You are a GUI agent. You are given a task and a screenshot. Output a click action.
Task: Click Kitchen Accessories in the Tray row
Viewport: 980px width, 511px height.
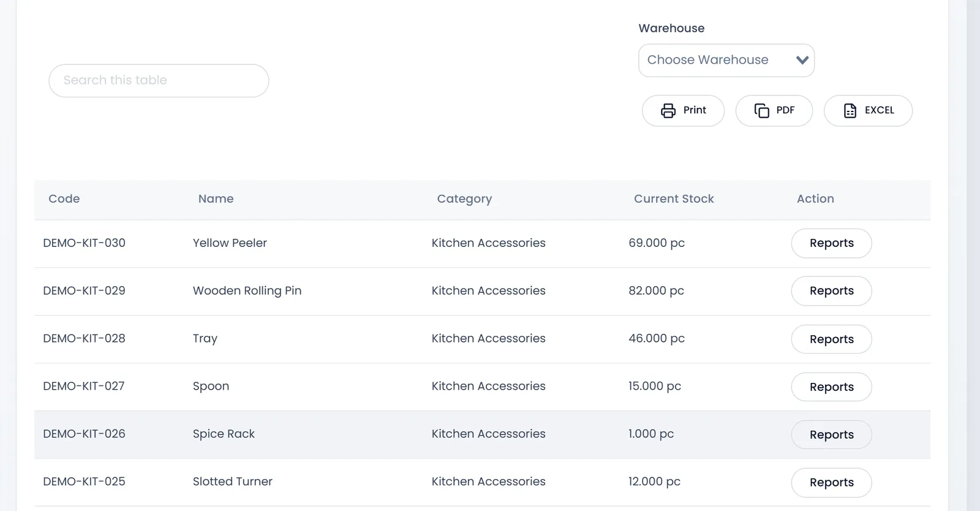point(488,338)
